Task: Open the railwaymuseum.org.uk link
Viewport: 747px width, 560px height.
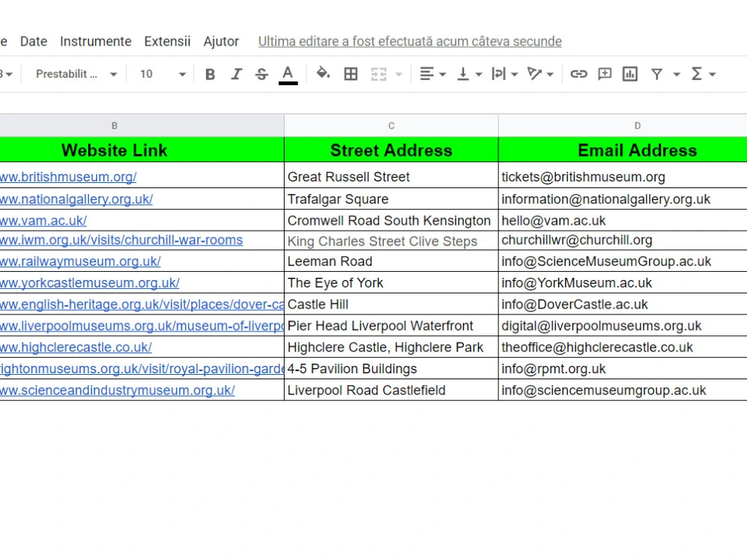Action: tap(81, 261)
